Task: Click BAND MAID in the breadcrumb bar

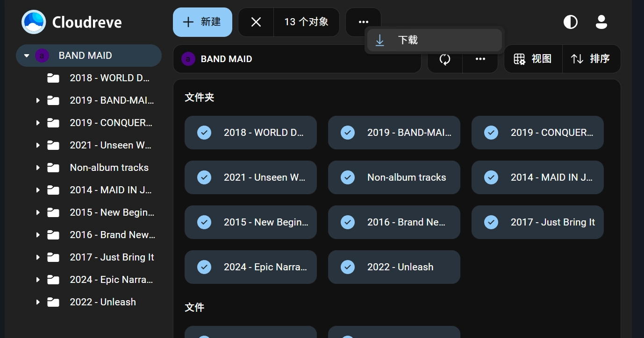Action: (x=227, y=59)
